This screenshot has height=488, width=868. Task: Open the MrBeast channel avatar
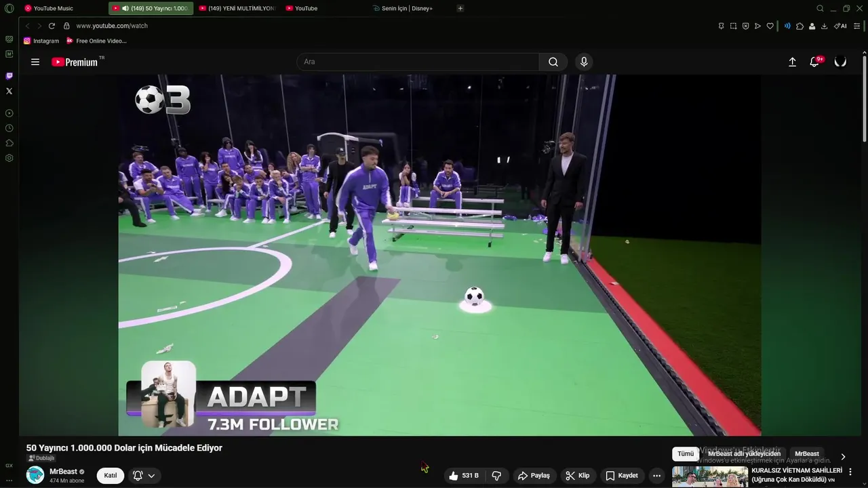point(35,475)
